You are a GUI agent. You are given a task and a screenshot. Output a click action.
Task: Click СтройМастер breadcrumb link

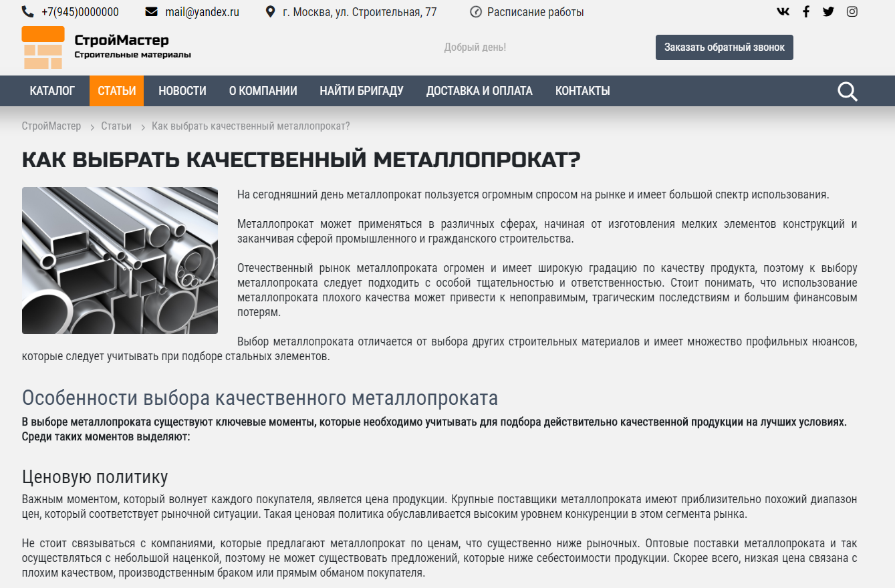(x=51, y=126)
